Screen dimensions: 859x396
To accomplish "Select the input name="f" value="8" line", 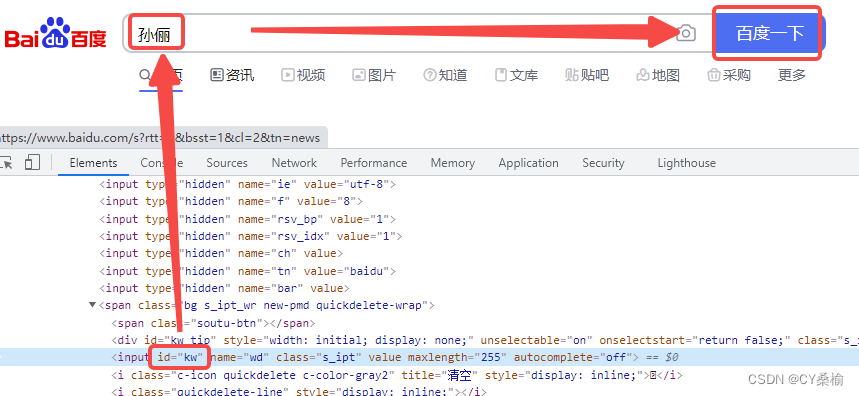I will (x=231, y=201).
